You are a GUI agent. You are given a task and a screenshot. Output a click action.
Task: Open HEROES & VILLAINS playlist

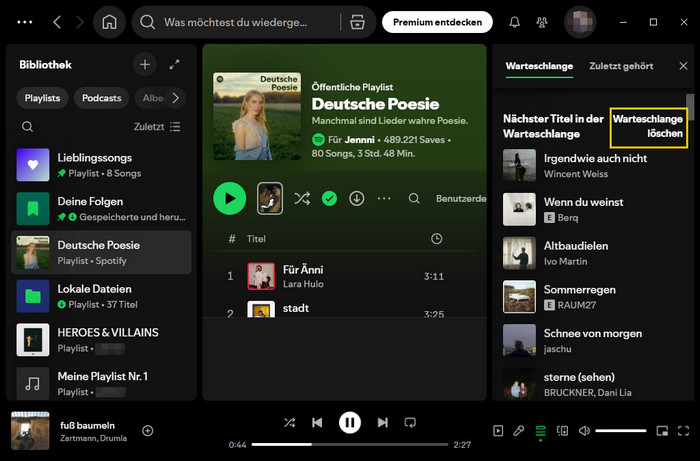101,340
